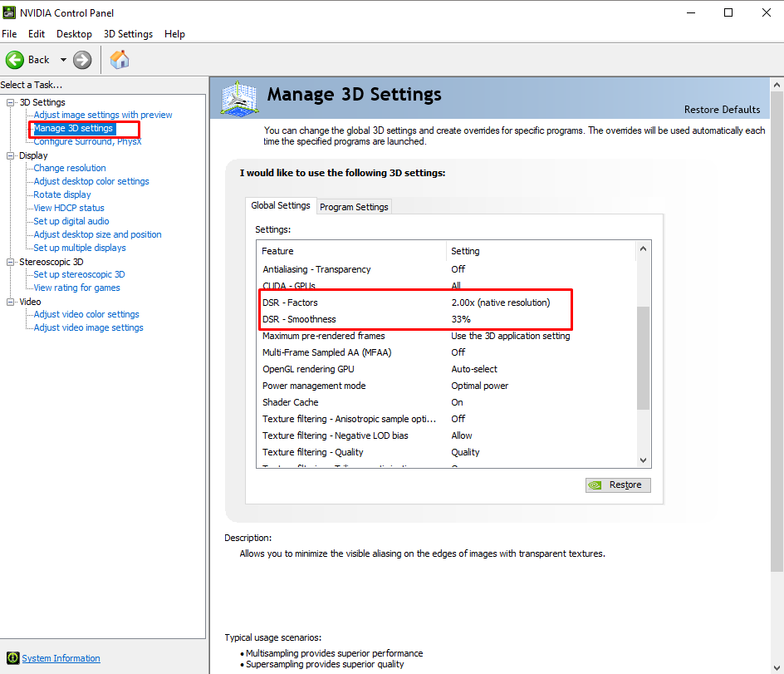Open the Desktop menu
This screenshot has height=674, width=784.
74,33
